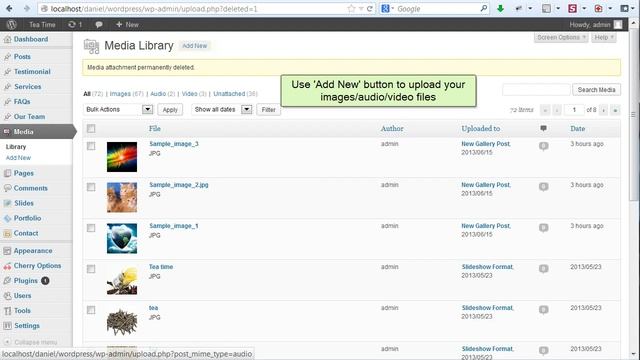Filter list by Video (3)
640x360 pixels.
coord(194,94)
